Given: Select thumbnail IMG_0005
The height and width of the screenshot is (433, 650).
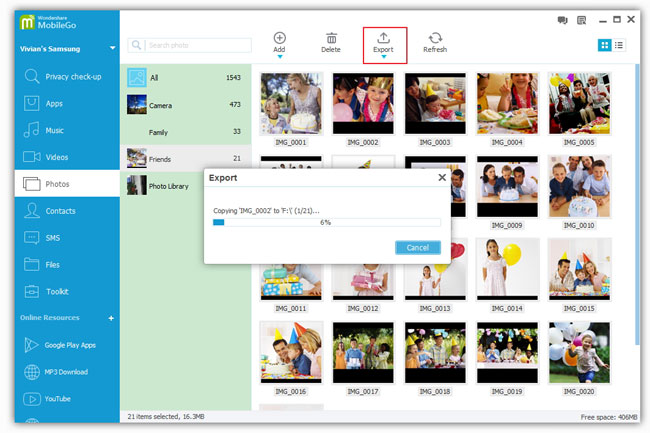Looking at the screenshot, I should pyautogui.click(x=579, y=104).
